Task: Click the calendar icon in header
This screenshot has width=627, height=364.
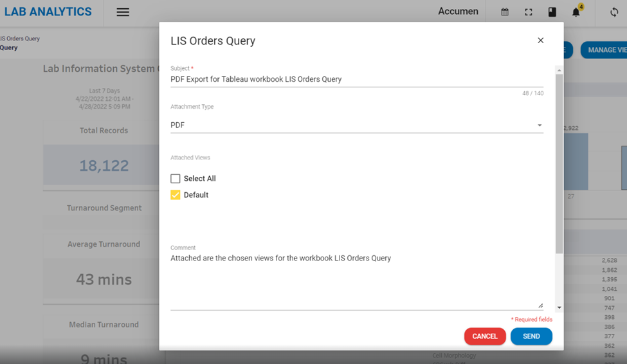Action: pyautogui.click(x=505, y=12)
